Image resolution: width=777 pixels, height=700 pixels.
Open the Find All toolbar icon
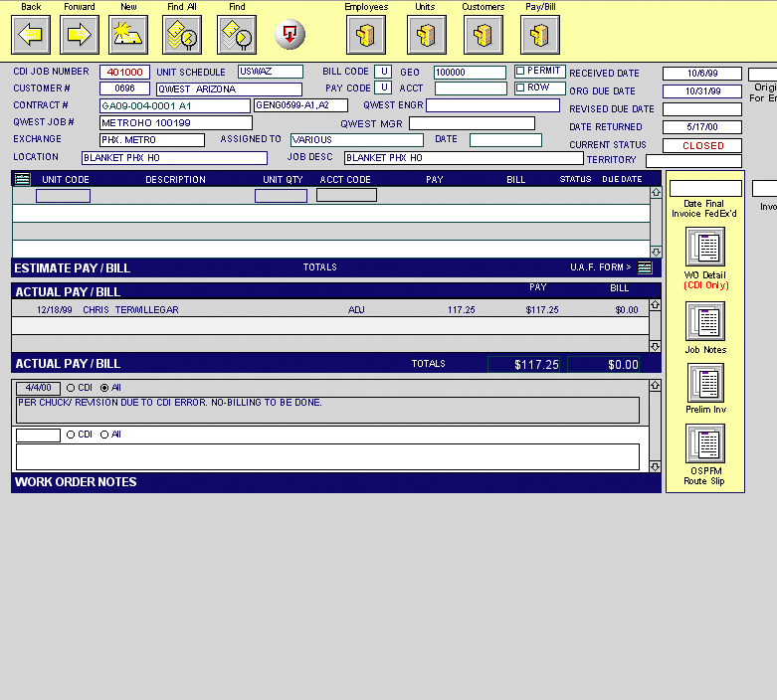click(182, 35)
